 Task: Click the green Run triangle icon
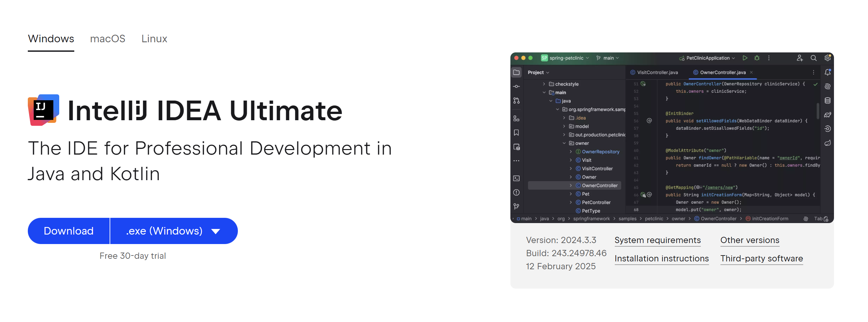click(745, 58)
